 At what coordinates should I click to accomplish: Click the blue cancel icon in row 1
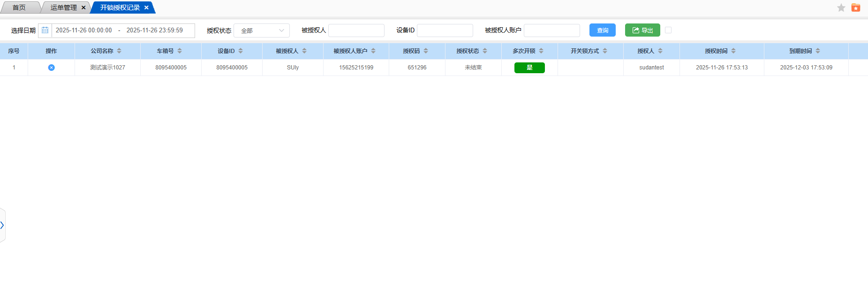(x=51, y=68)
